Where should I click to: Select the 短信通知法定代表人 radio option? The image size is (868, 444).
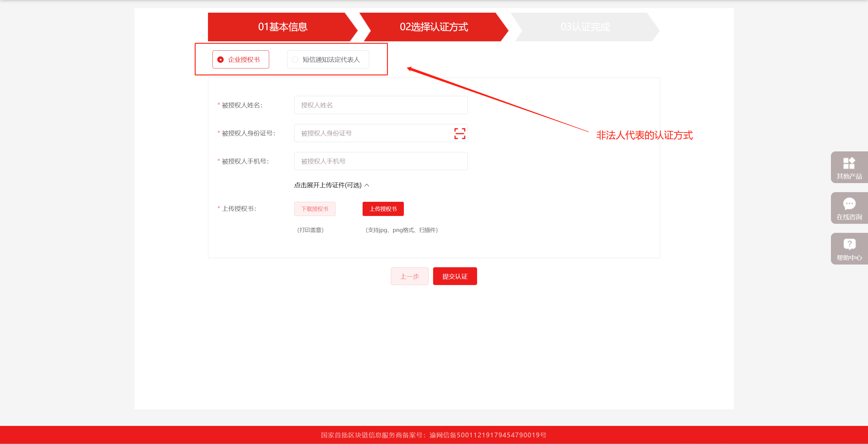tap(295, 60)
